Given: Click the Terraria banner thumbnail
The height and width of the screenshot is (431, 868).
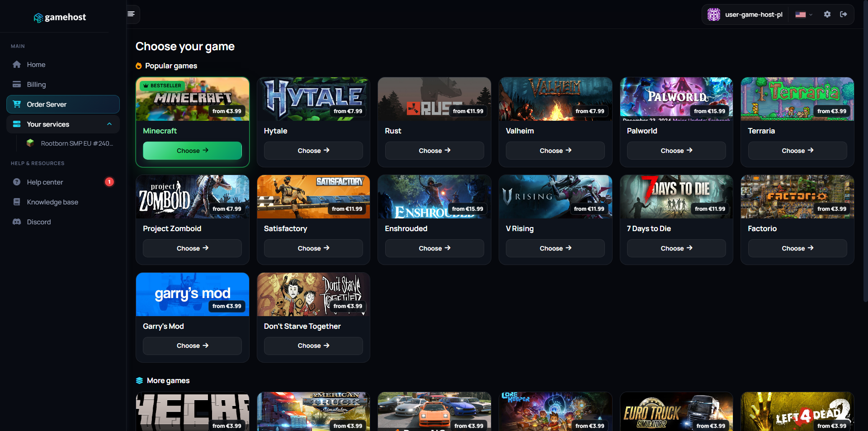Looking at the screenshot, I should 797,99.
